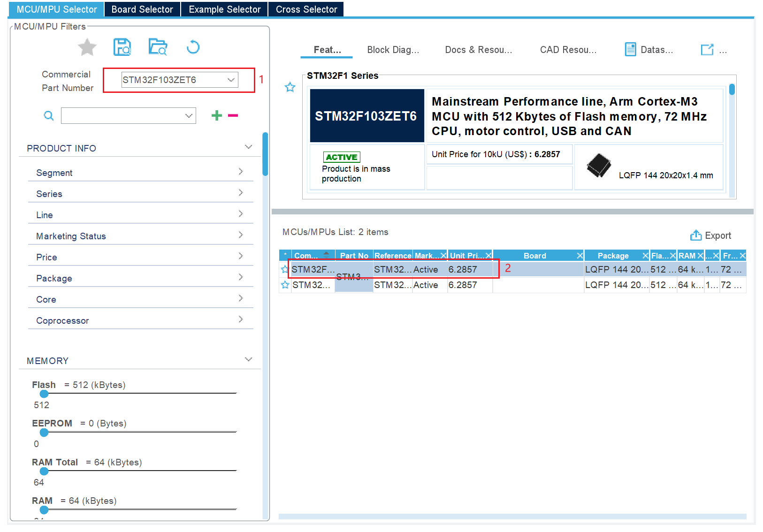Click the green plus add filter icon

point(217,115)
